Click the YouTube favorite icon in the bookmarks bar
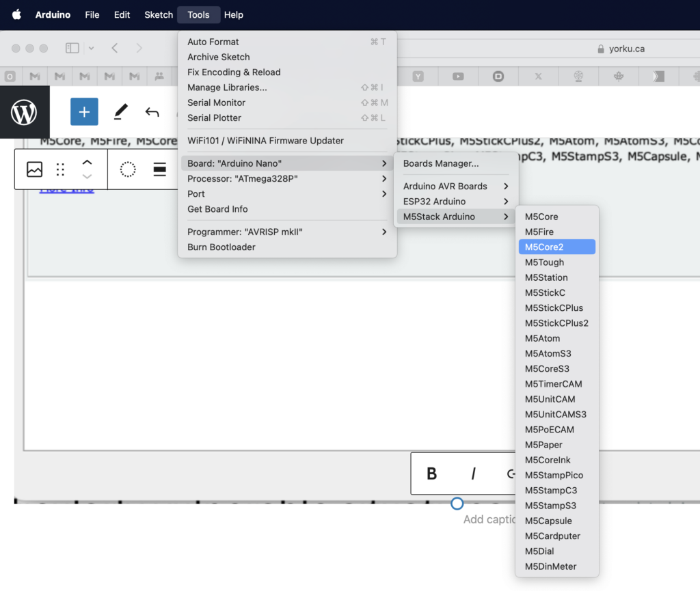This screenshot has height=591, width=700. [x=458, y=77]
